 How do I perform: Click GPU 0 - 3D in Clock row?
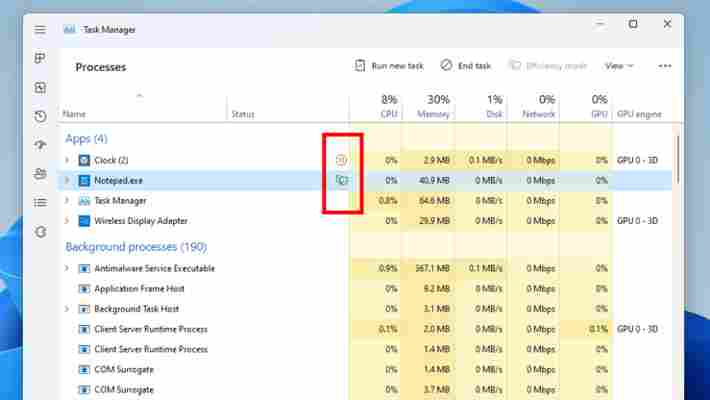pos(637,160)
